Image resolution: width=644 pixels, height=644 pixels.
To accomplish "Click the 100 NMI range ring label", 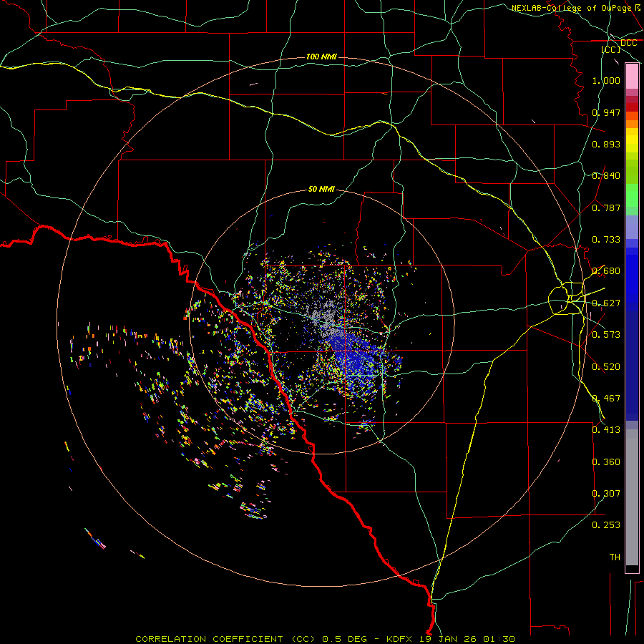I will tap(321, 57).
